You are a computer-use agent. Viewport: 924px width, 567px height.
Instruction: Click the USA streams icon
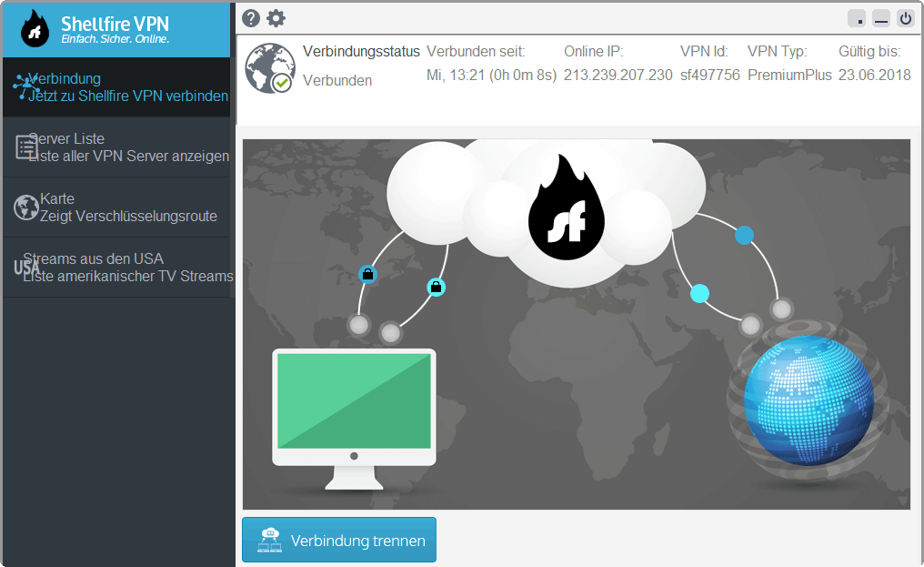pyautogui.click(x=26, y=268)
